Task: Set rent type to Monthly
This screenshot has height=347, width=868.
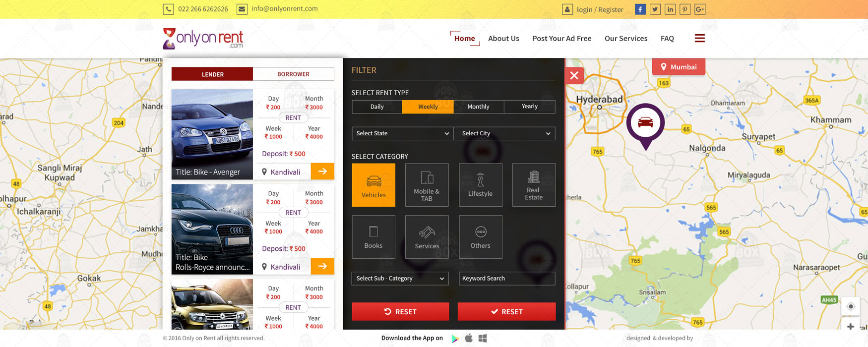Action: (x=478, y=107)
